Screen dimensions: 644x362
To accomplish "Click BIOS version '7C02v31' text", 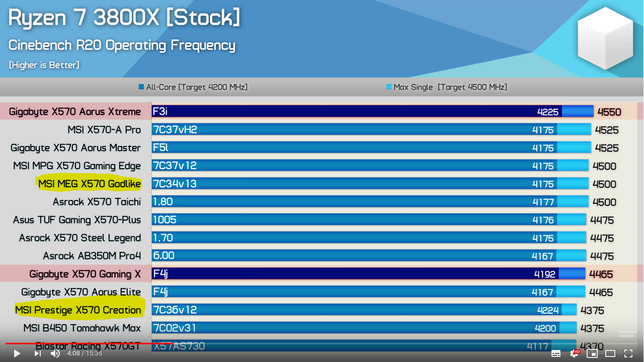I will (x=174, y=328).
